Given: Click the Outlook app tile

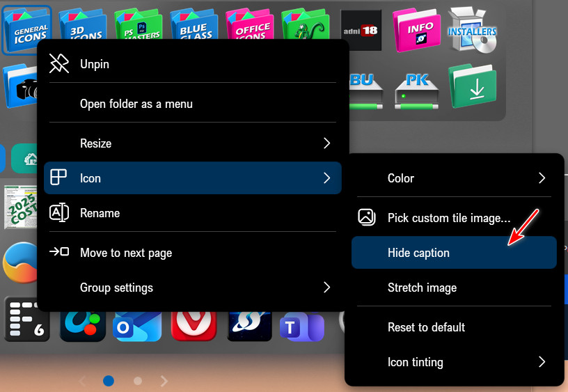Looking at the screenshot, I should [x=137, y=327].
